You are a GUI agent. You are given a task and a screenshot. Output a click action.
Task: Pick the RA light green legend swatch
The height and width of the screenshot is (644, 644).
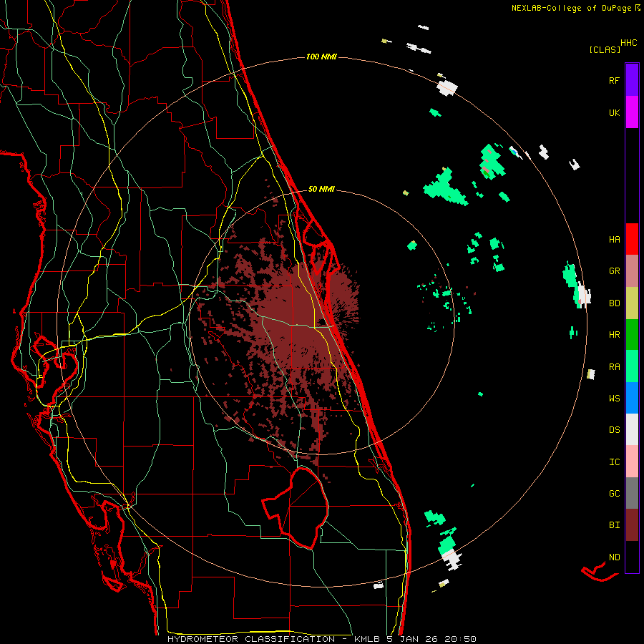(632, 366)
